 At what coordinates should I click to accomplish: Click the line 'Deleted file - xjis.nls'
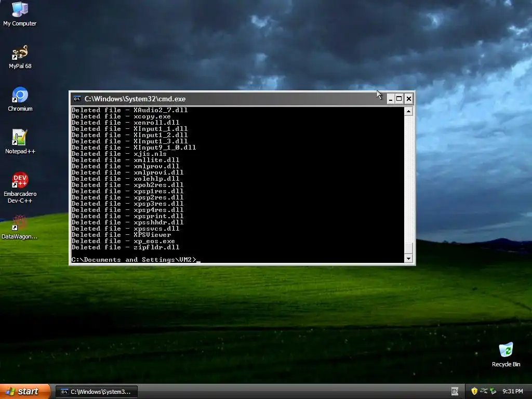pos(119,154)
